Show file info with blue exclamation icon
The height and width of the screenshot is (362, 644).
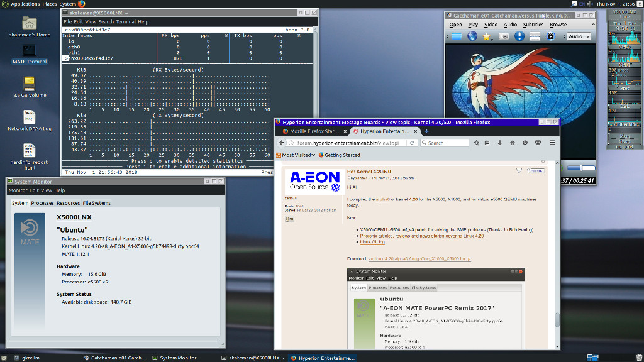point(519,36)
